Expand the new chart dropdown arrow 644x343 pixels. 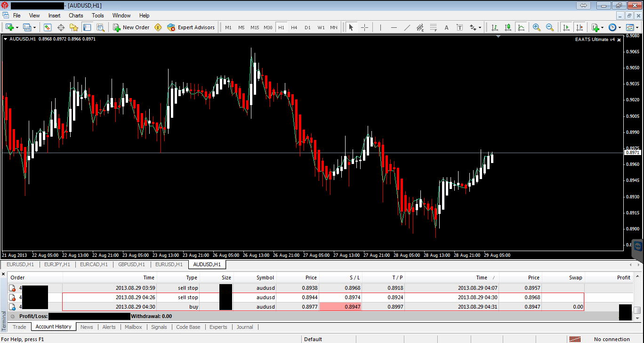click(x=17, y=28)
